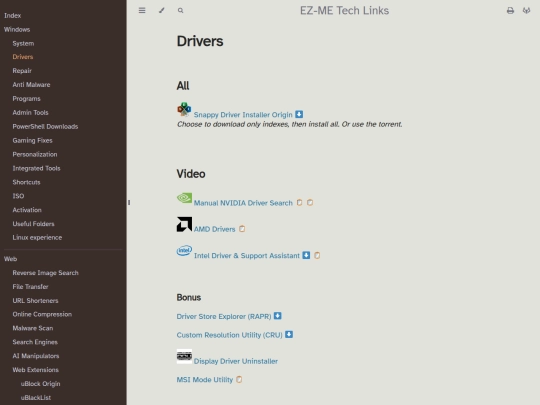This screenshot has width=540, height=405.
Task: Toggle the sidebar with the hamburger icon
Action: coord(142,10)
